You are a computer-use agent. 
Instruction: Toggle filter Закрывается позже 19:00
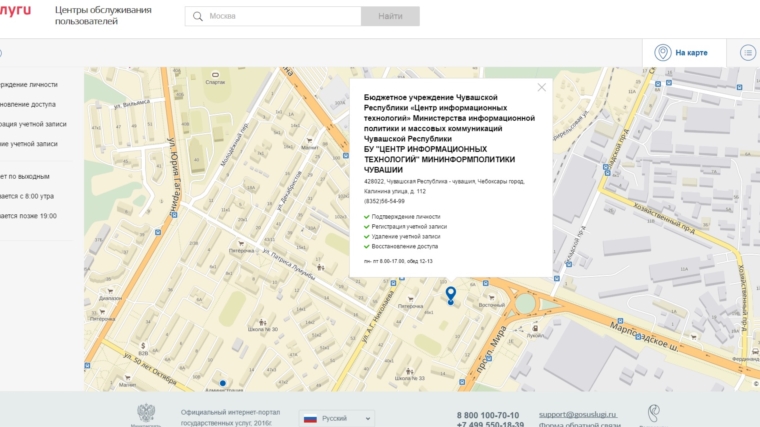pos(28,216)
